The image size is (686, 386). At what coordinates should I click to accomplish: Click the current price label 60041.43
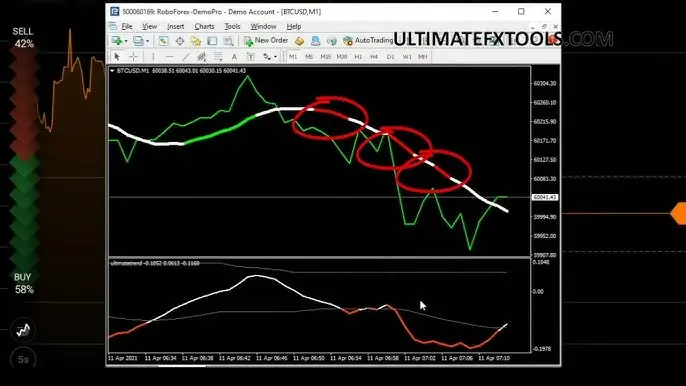545,197
